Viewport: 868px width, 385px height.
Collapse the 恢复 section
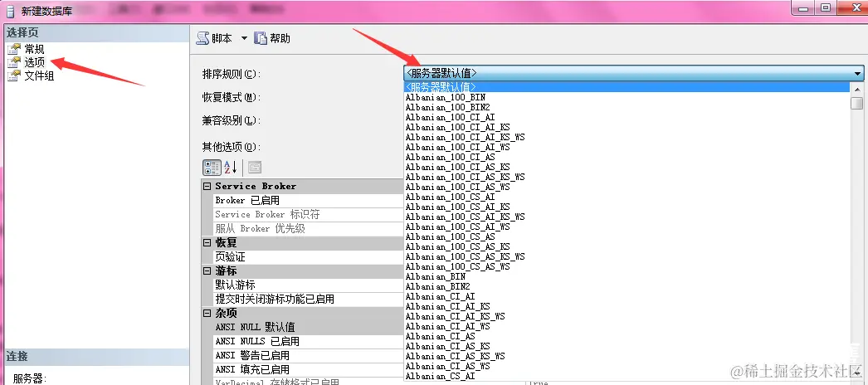(207, 243)
